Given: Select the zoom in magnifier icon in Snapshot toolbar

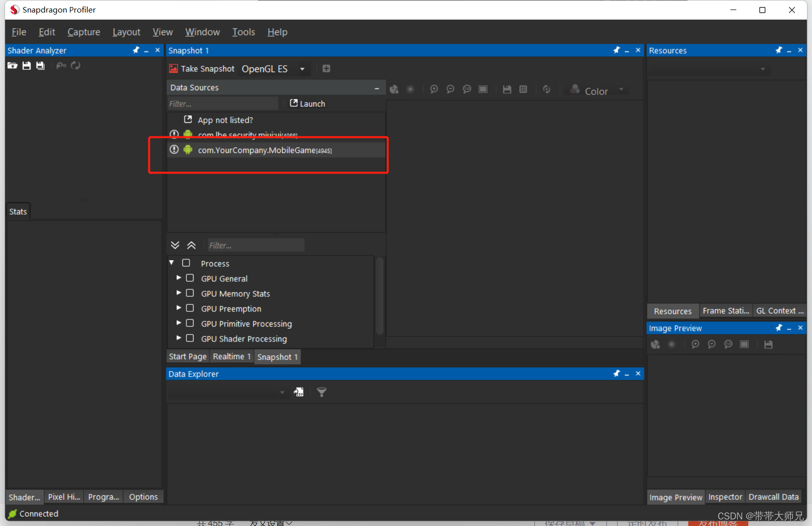Looking at the screenshot, I should tap(434, 89).
